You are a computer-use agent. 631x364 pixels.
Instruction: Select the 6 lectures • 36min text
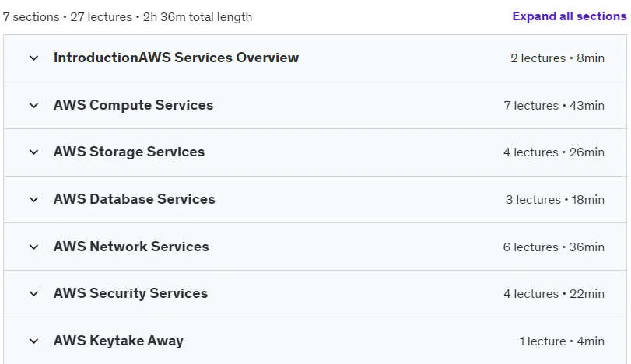tap(554, 247)
